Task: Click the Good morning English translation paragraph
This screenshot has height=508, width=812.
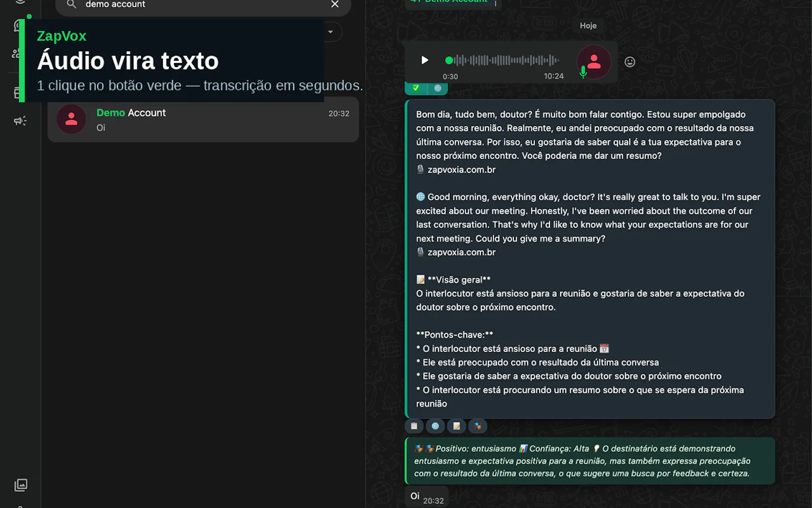Action: [x=588, y=217]
